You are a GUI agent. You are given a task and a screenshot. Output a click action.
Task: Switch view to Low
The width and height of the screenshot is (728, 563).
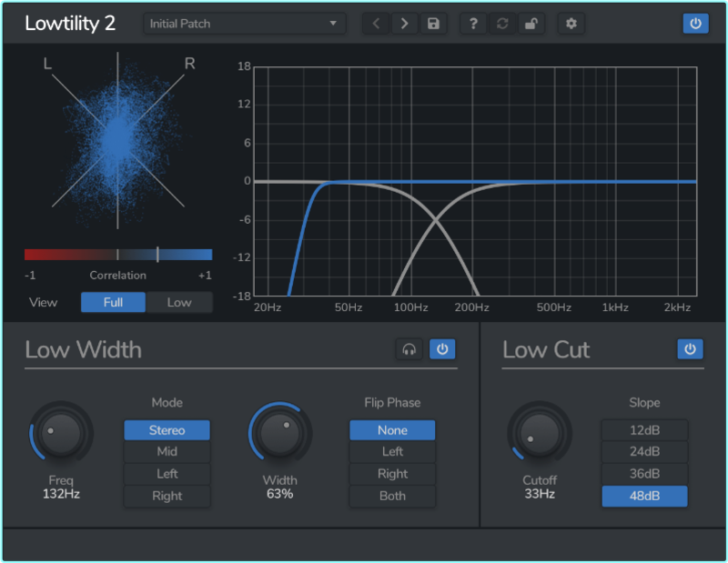(179, 303)
